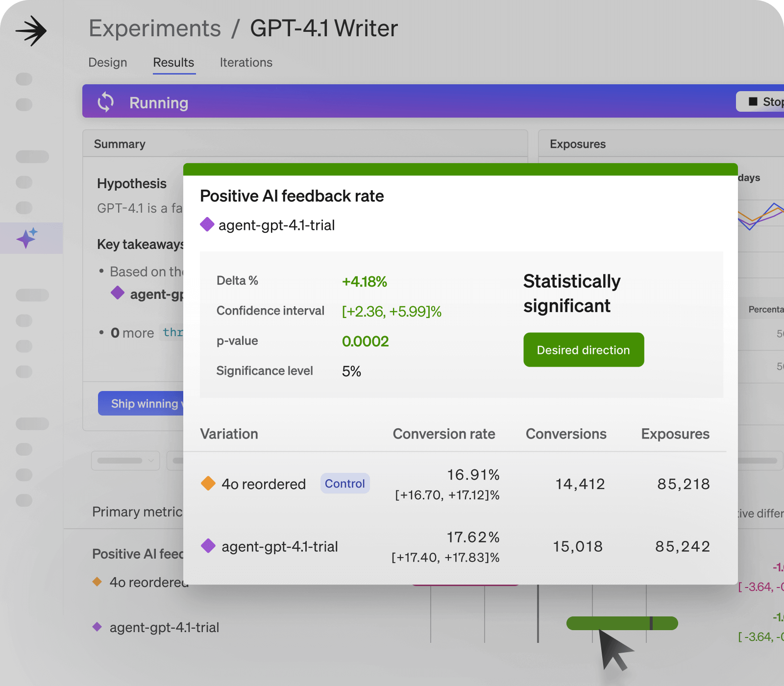Click conversion rate 16.91% for control

coord(473,475)
